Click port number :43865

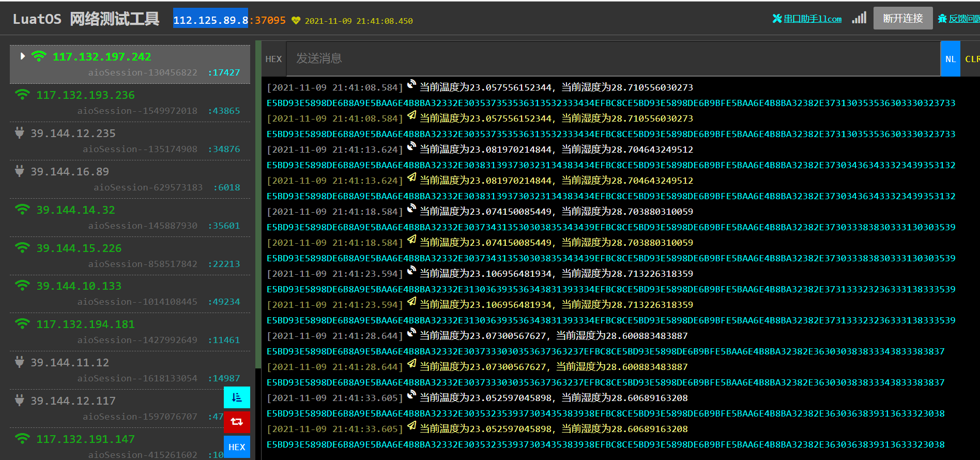[224, 111]
